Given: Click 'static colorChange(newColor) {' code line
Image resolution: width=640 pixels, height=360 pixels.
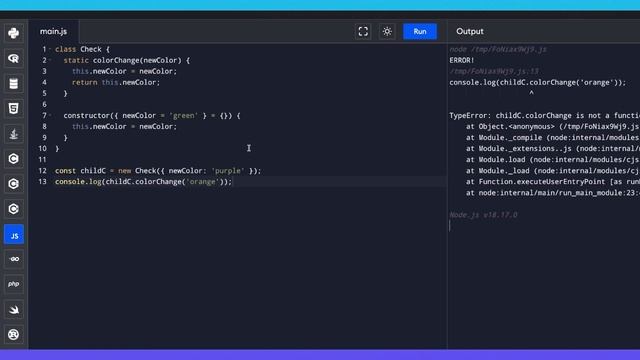Looking at the screenshot, I should coord(127,60).
